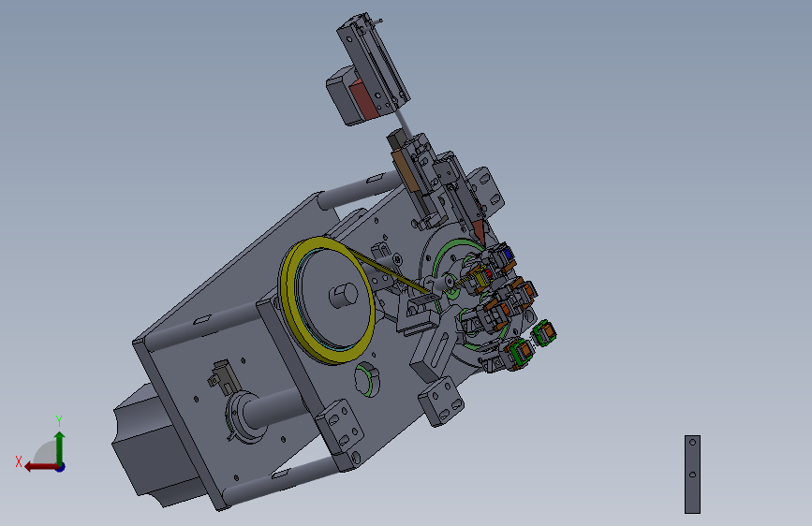812x526 pixels.
Task: Click the red X axis of orientation triad
Action: point(41,467)
